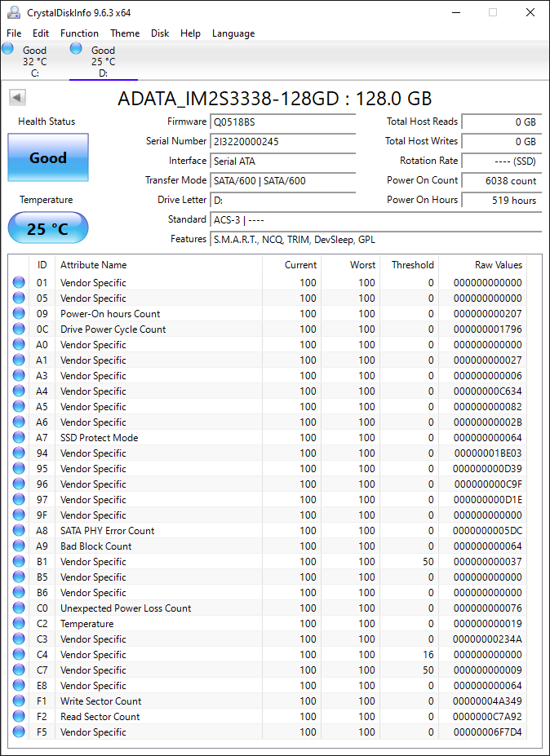Click status orb icon for disk D:

(76, 48)
